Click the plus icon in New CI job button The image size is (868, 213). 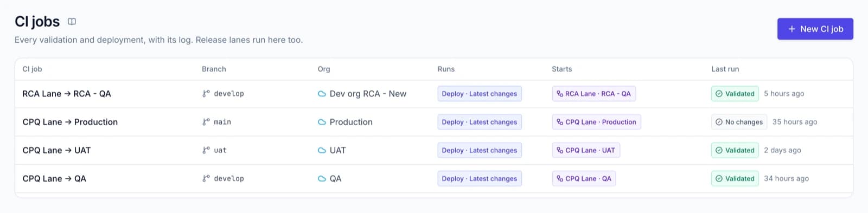(792, 29)
